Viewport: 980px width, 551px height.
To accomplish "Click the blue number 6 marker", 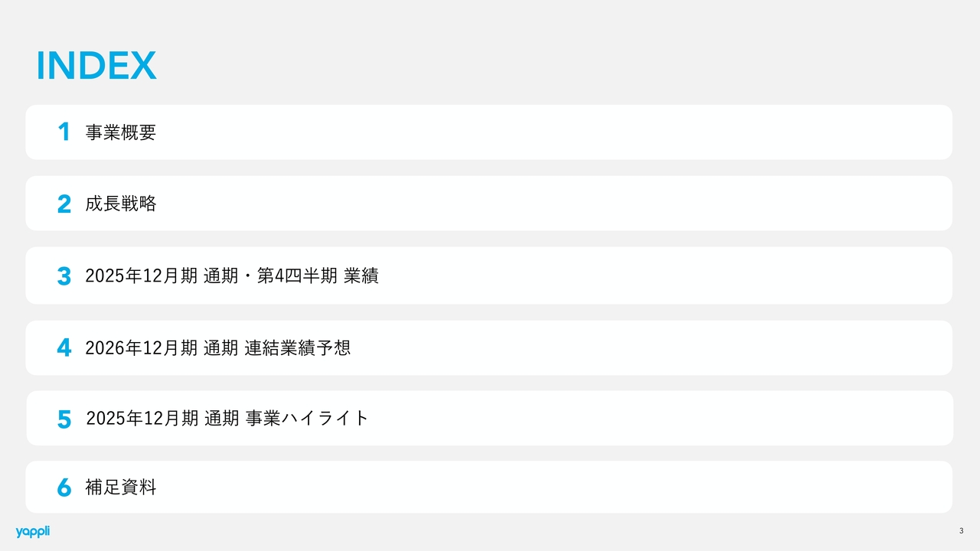I will [64, 487].
